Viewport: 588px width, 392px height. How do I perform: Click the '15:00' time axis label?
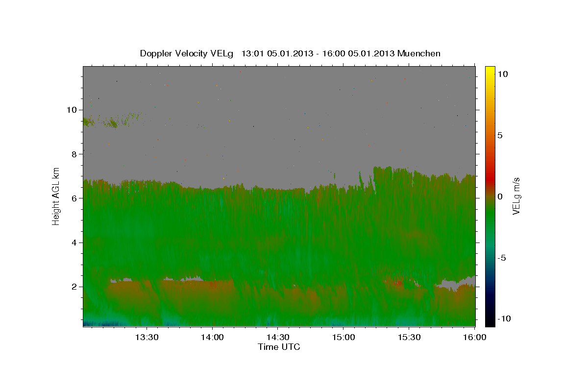click(343, 338)
